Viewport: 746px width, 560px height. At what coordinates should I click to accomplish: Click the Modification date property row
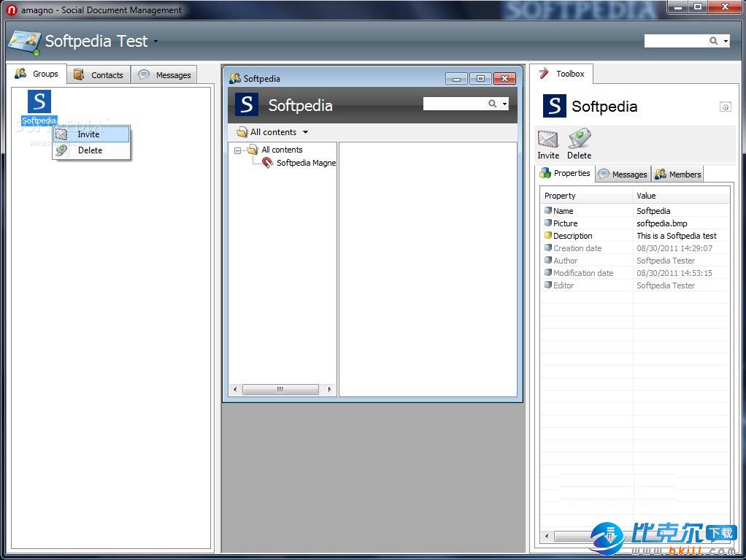(x=635, y=272)
